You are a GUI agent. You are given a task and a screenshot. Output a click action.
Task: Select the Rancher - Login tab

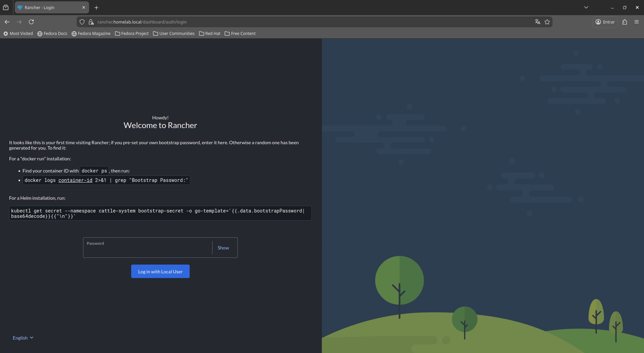(49, 7)
